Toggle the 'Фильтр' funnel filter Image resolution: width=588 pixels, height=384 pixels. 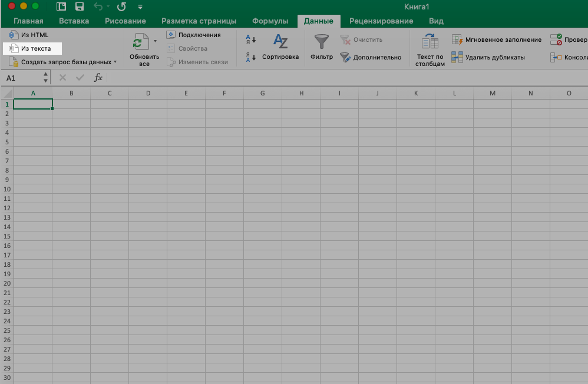(321, 47)
